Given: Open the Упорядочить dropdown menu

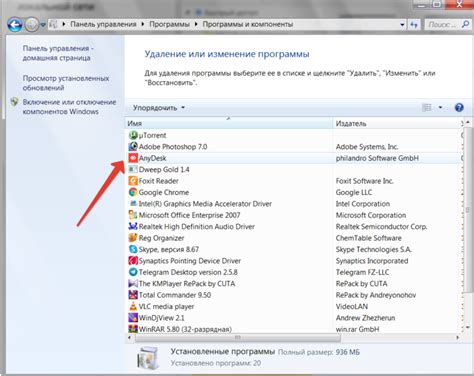Looking at the screenshot, I should pos(159,108).
